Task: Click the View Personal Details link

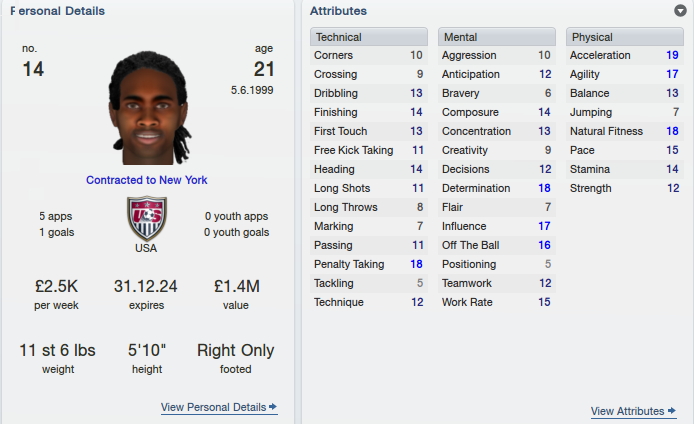Action: (x=213, y=407)
